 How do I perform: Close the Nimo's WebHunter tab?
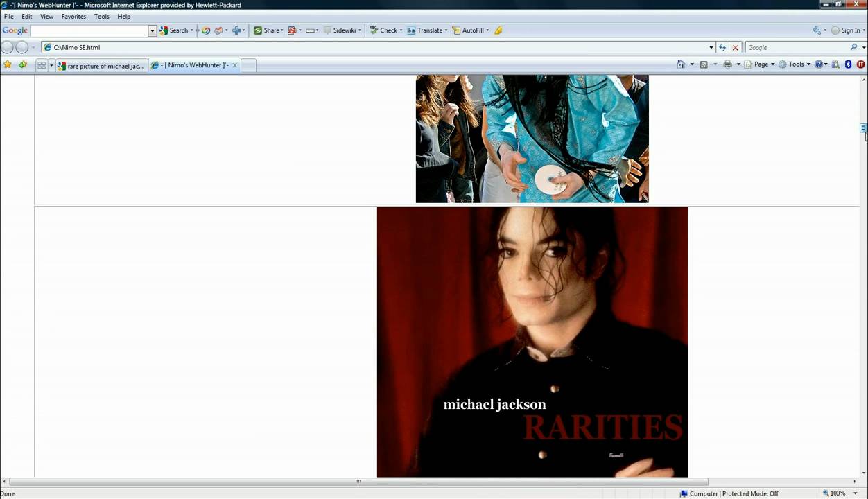coord(235,65)
